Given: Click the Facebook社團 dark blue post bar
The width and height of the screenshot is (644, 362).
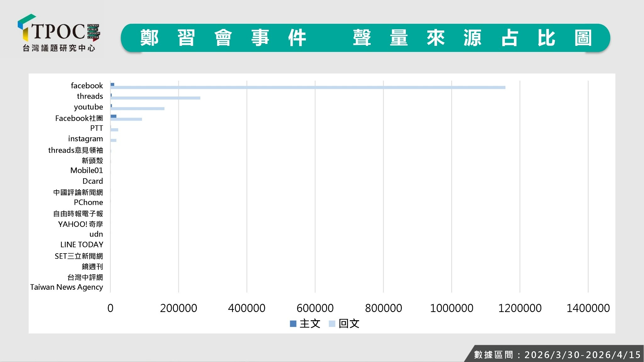Looking at the screenshot, I should point(114,116).
